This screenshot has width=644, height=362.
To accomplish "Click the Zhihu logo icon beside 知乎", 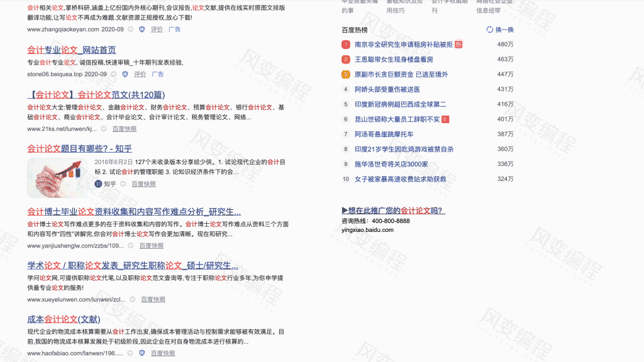I will point(98,184).
